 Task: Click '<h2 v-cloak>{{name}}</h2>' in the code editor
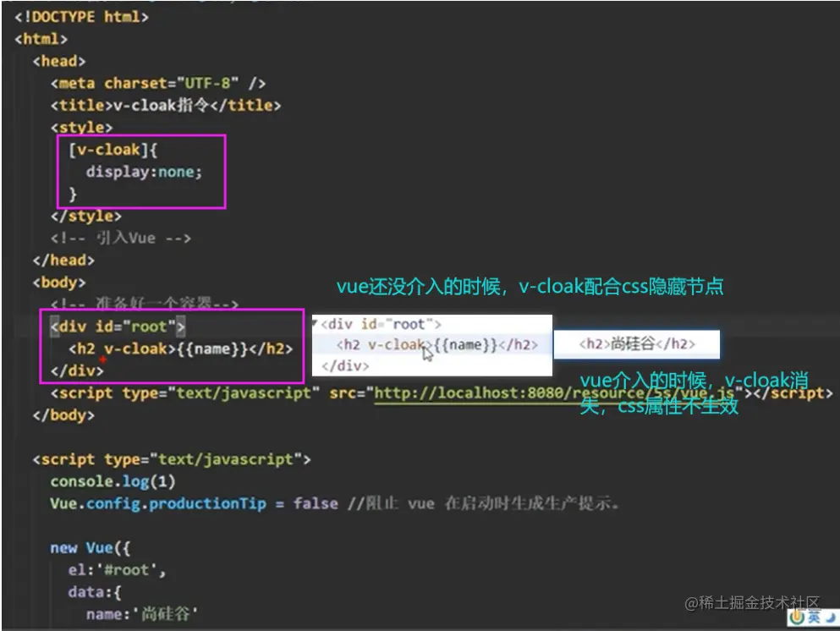pyautogui.click(x=180, y=348)
